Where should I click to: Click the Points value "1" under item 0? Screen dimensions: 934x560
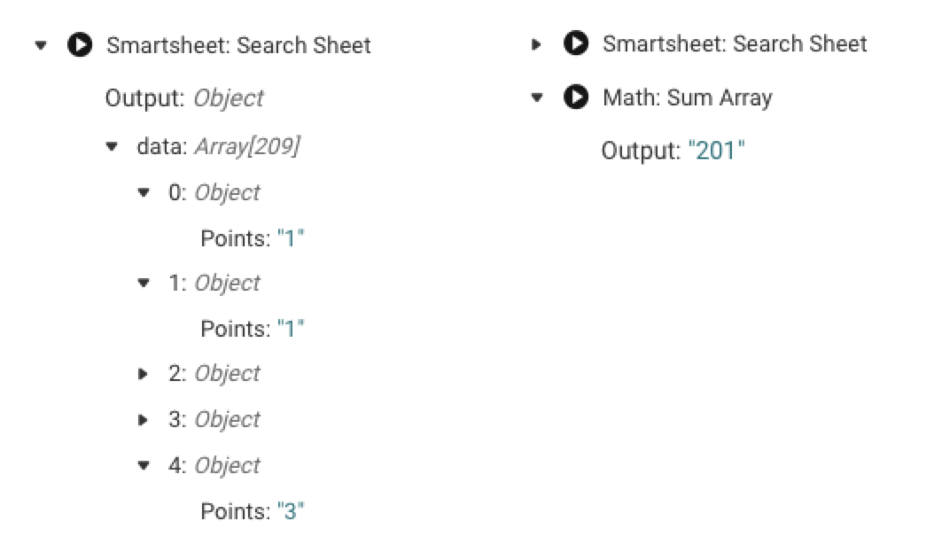290,237
